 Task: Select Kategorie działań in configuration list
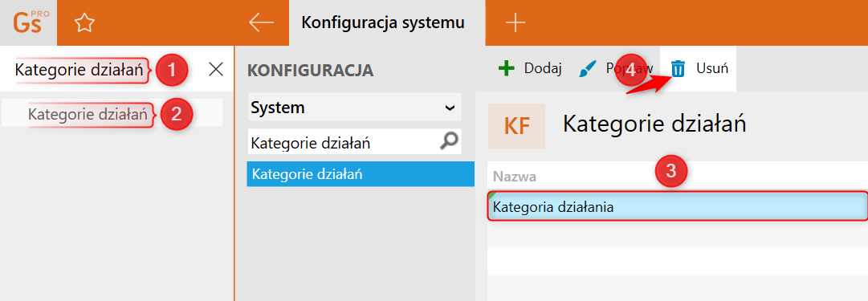coord(361,174)
